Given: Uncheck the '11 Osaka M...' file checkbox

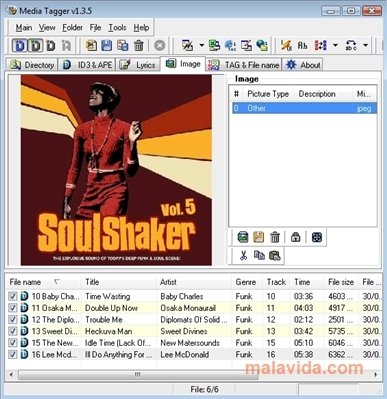Looking at the screenshot, I should click(x=13, y=308).
